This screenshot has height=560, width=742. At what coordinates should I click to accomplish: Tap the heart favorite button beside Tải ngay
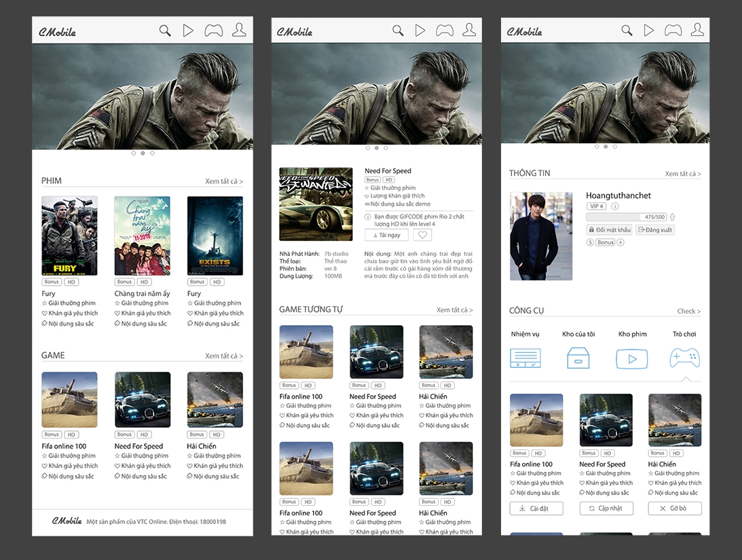[422, 235]
